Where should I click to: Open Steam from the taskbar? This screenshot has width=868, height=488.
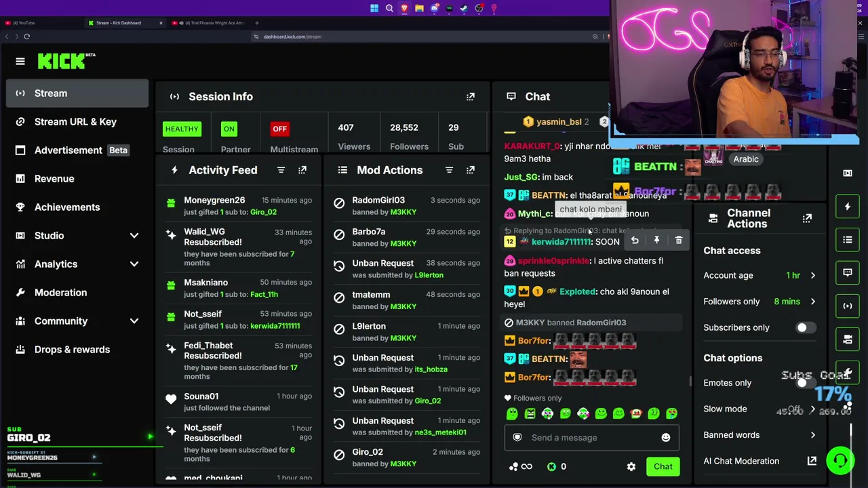pos(464,9)
